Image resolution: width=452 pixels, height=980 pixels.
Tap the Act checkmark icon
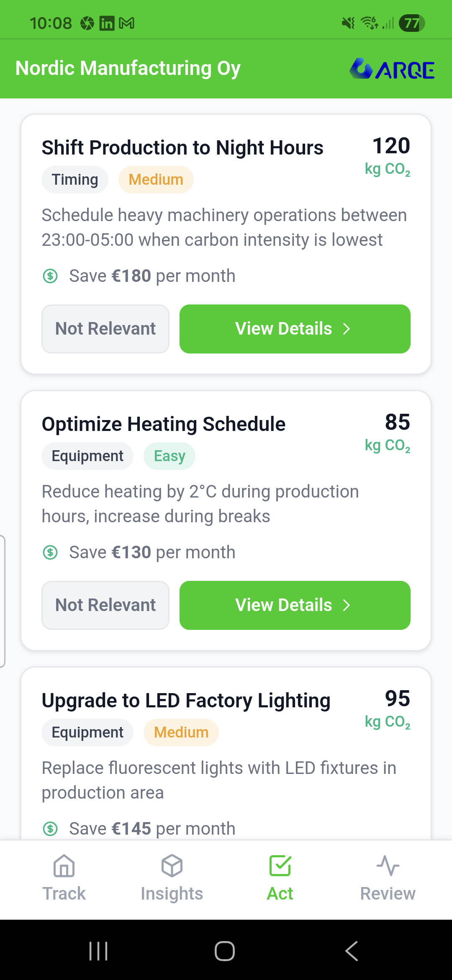[x=280, y=866]
